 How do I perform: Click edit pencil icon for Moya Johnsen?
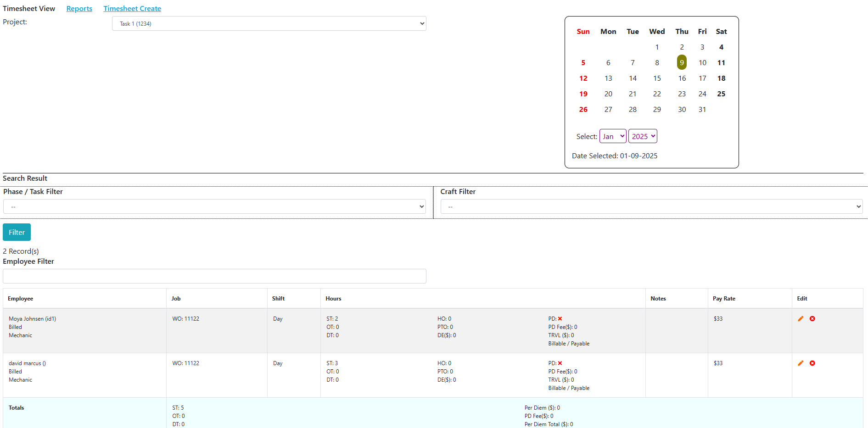pyautogui.click(x=801, y=319)
